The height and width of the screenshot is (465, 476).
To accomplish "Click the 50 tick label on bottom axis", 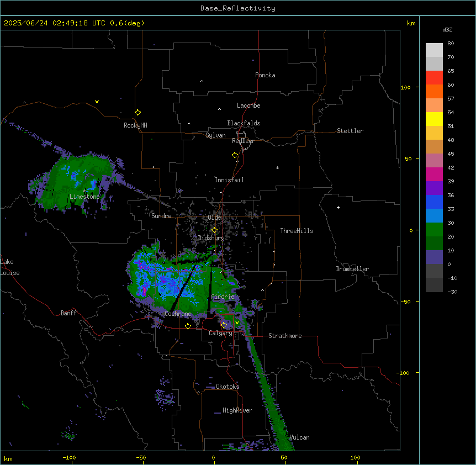I will tap(284, 457).
